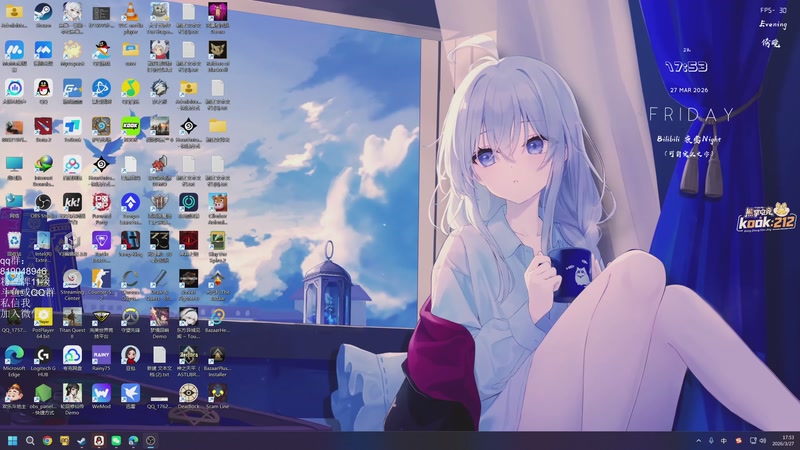Select the Hearthstone desktop shortcut

pyautogui.click(x=102, y=130)
